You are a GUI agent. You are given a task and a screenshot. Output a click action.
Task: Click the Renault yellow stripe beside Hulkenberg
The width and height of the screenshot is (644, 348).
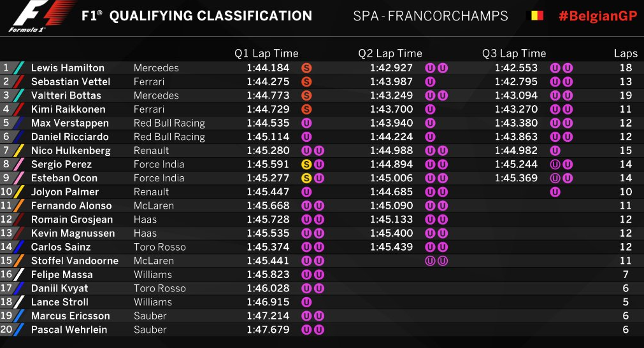[x=18, y=151]
